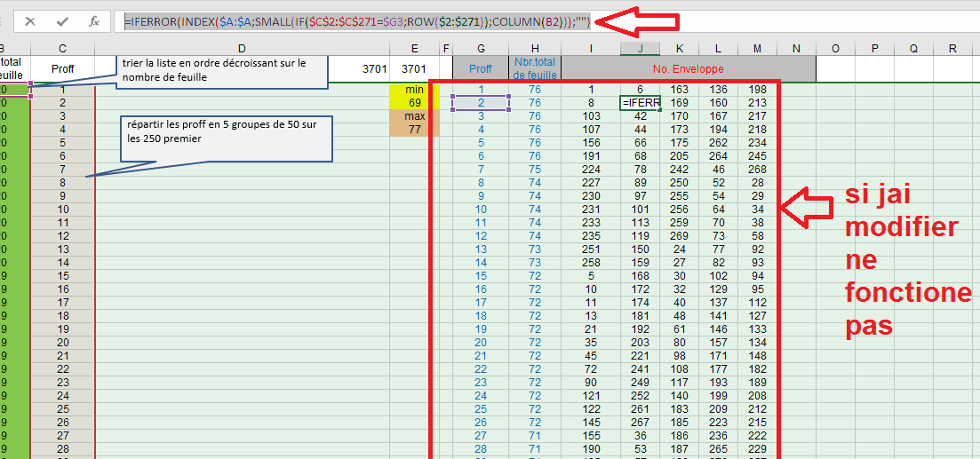This screenshot has width=980, height=459.
Task: Click the orange 'max' cell
Action: click(x=414, y=116)
